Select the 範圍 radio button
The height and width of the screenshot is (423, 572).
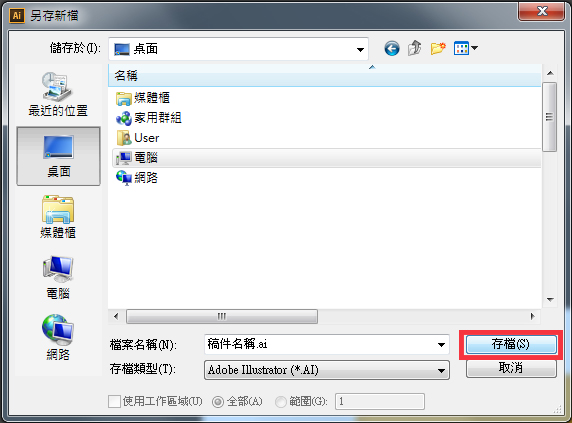click(281, 402)
